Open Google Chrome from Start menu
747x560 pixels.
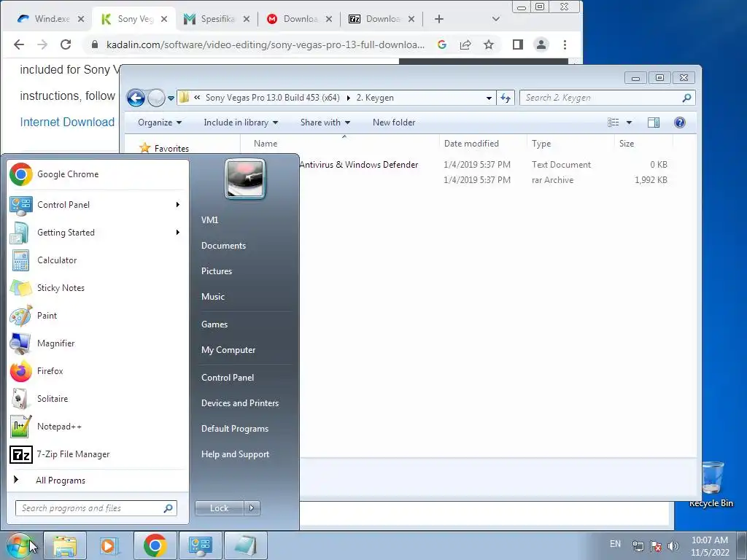pos(98,174)
